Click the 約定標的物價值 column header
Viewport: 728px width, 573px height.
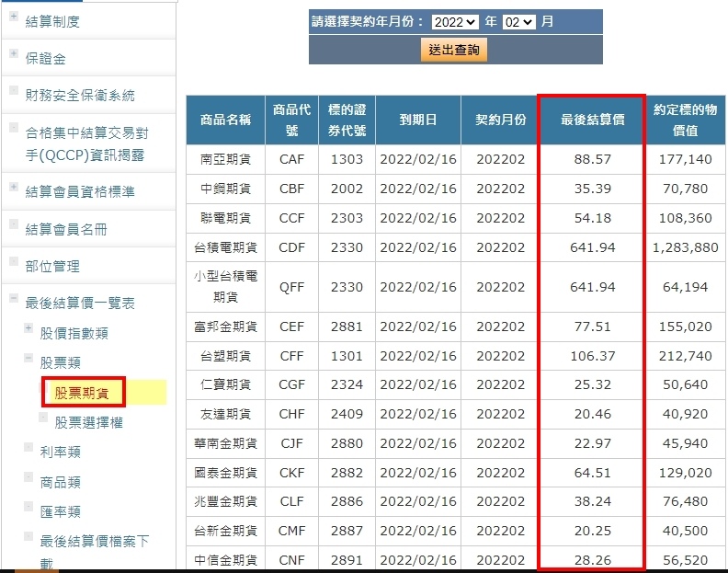tap(686, 120)
